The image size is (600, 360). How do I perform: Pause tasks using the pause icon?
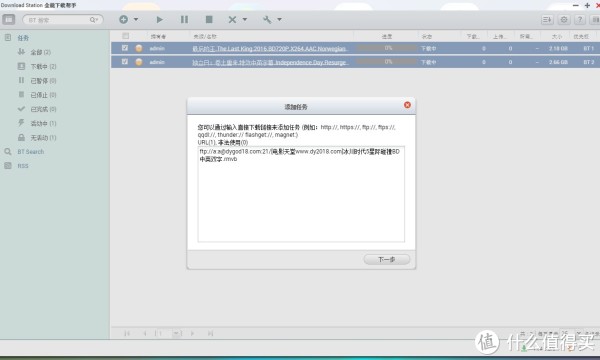pyautogui.click(x=184, y=20)
